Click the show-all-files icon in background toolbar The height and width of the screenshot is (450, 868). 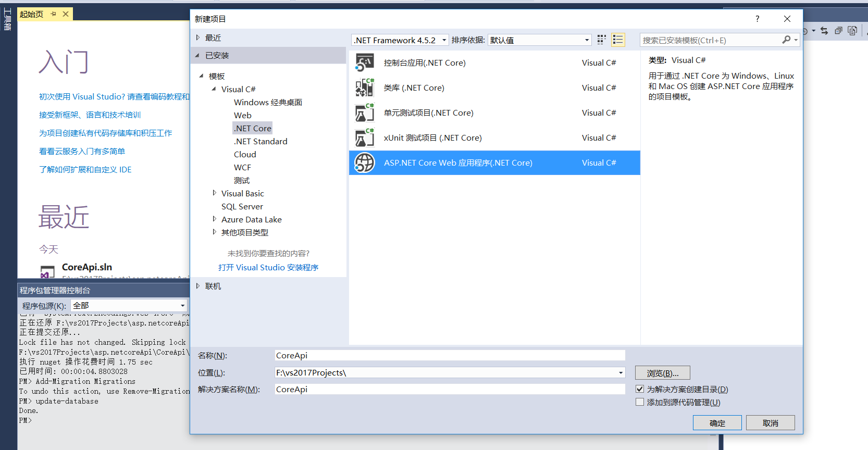852,31
